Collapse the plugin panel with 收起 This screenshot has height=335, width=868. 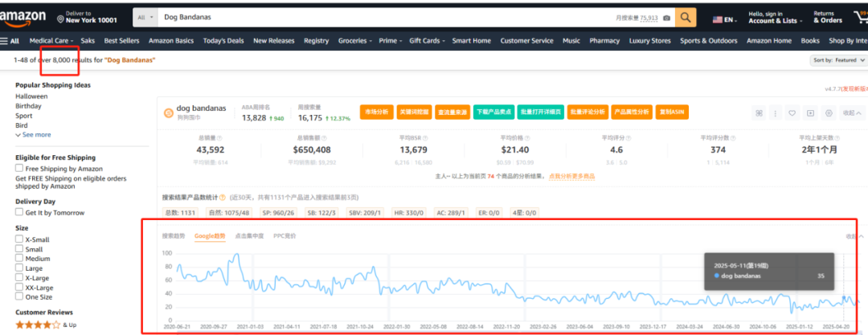853,113
